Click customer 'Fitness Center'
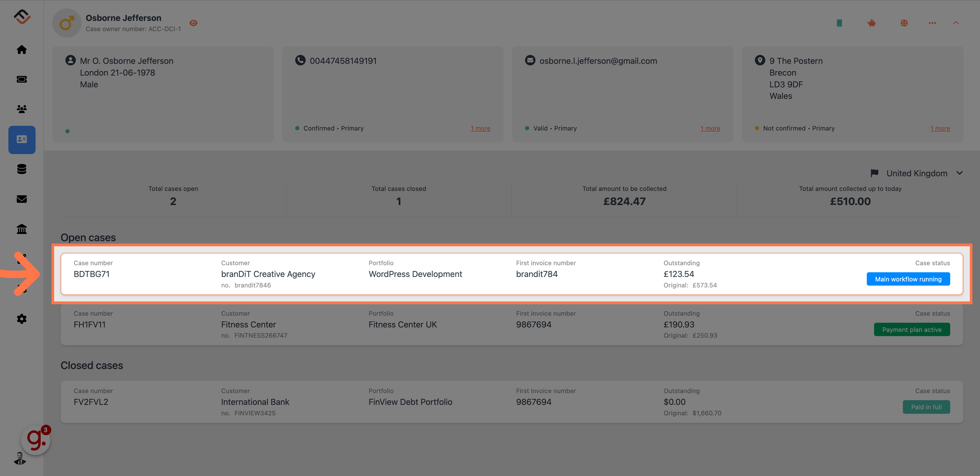 click(x=248, y=325)
